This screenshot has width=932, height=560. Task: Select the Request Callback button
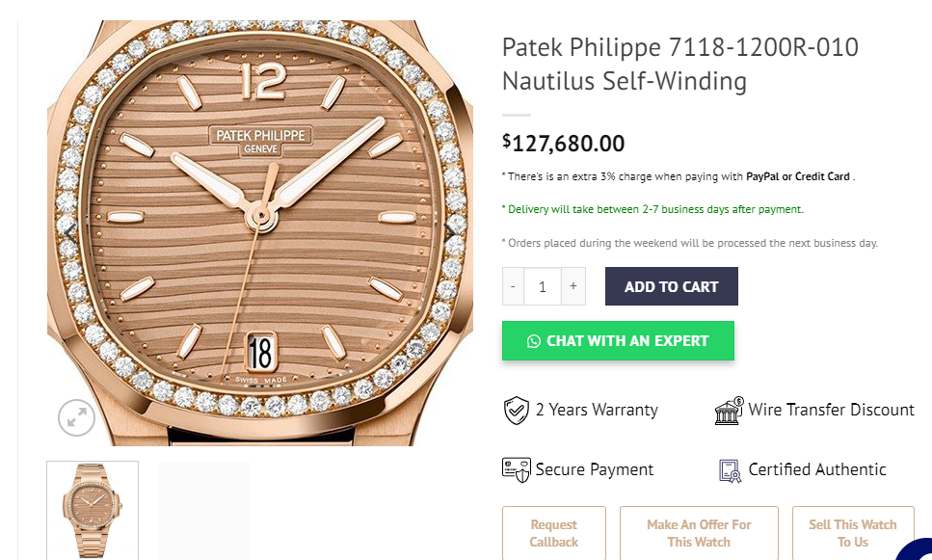pos(554,533)
